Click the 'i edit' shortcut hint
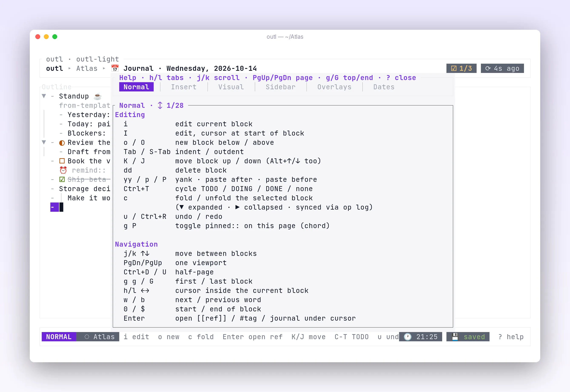570x392 pixels. [136, 337]
